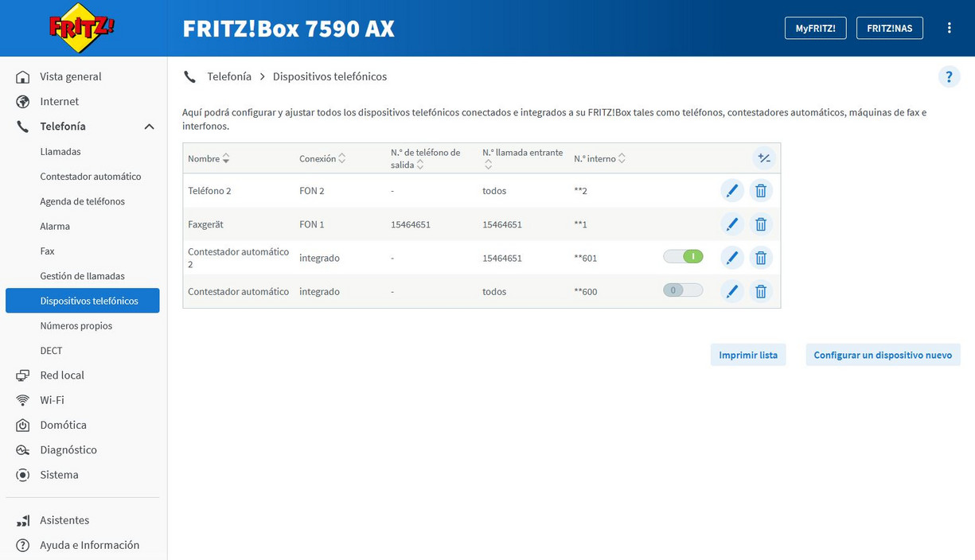The width and height of the screenshot is (975, 560).
Task: Click the FRITZ!Box 7590 AX title
Action: click(x=289, y=29)
